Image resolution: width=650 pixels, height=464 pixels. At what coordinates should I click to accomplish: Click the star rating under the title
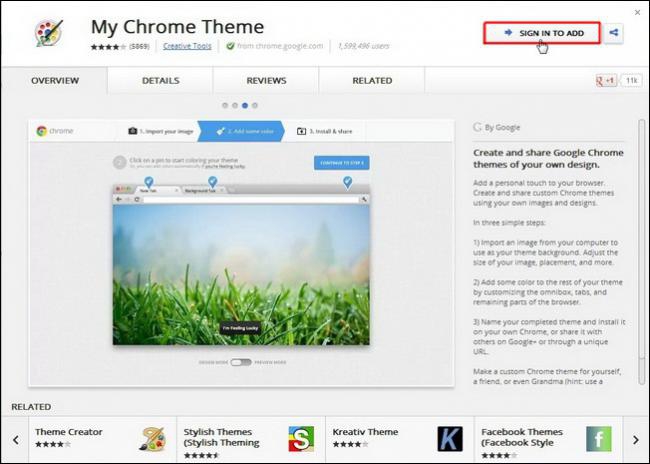[108, 46]
